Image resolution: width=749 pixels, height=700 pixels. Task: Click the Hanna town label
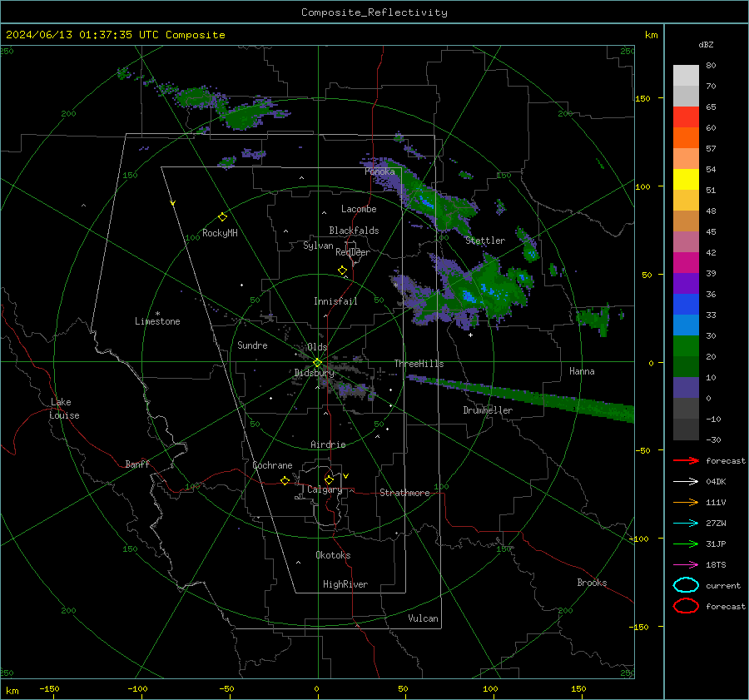click(x=582, y=371)
